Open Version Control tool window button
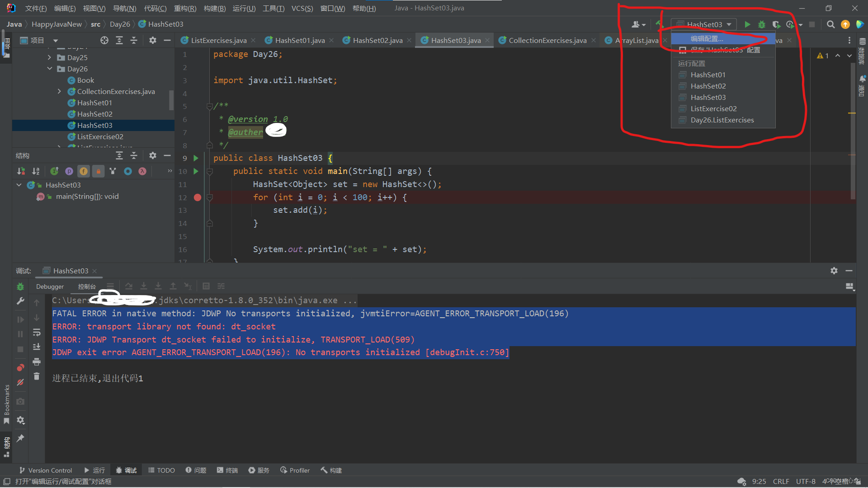Image resolution: width=868 pixels, height=488 pixels. click(x=46, y=470)
